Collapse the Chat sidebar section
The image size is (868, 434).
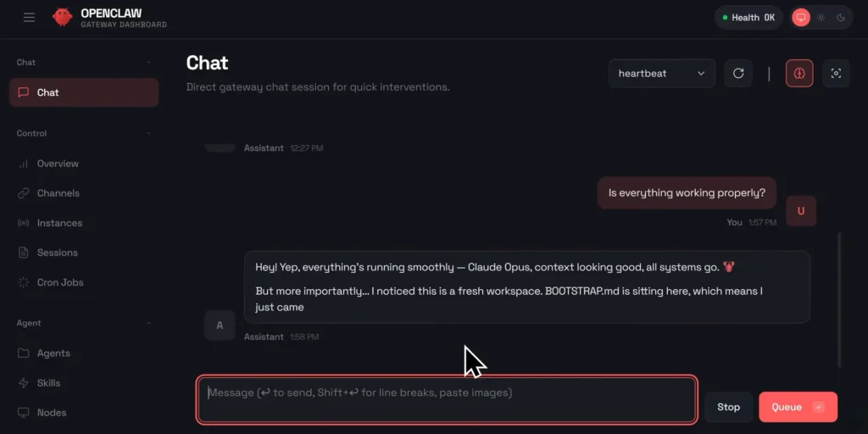[x=148, y=63]
